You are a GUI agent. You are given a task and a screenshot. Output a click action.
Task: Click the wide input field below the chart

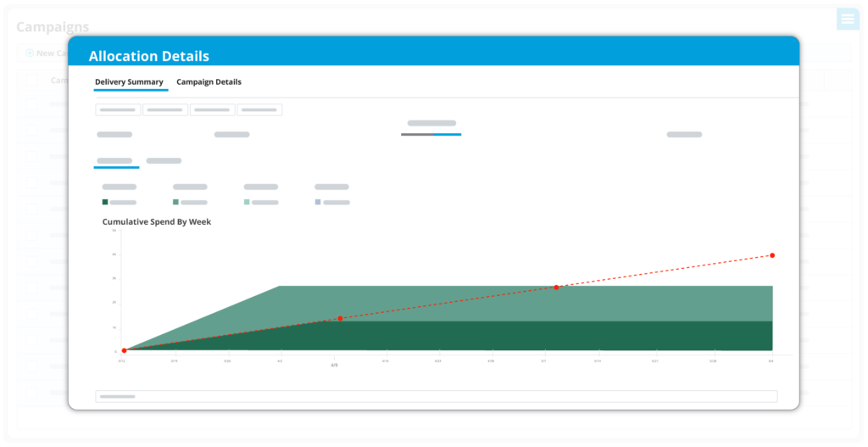[x=437, y=397]
